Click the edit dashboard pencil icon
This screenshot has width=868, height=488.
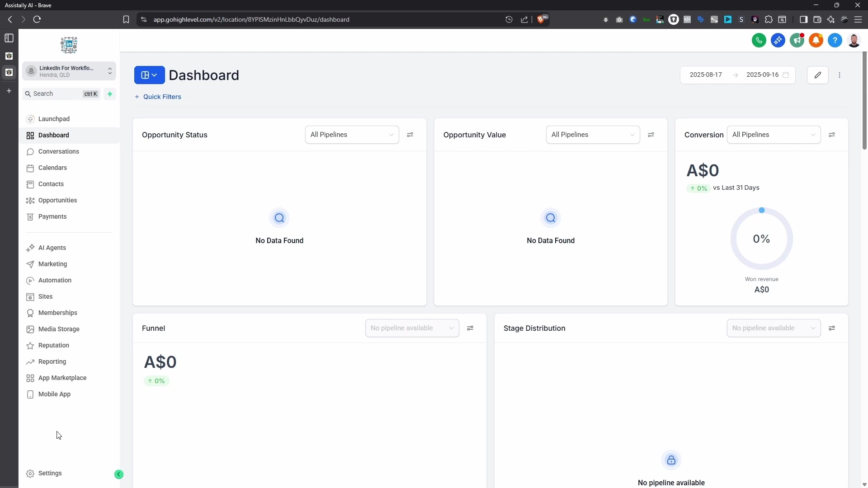[x=818, y=75]
